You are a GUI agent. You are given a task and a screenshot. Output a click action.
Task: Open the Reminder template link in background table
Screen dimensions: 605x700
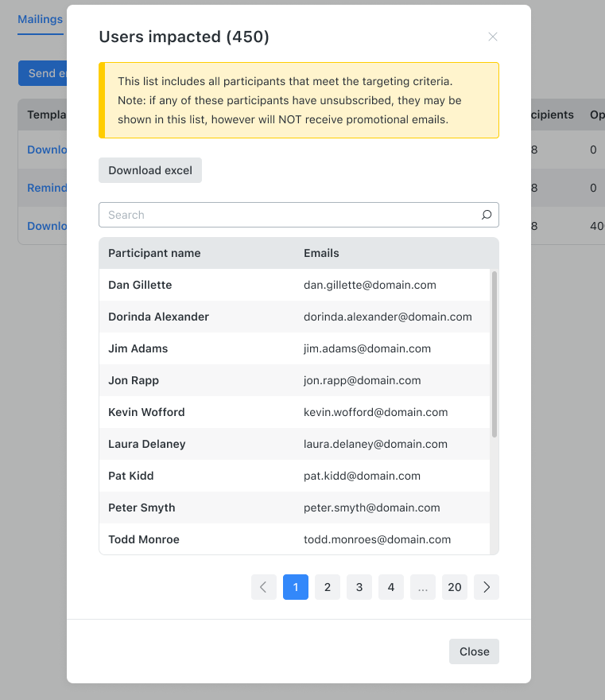47,188
